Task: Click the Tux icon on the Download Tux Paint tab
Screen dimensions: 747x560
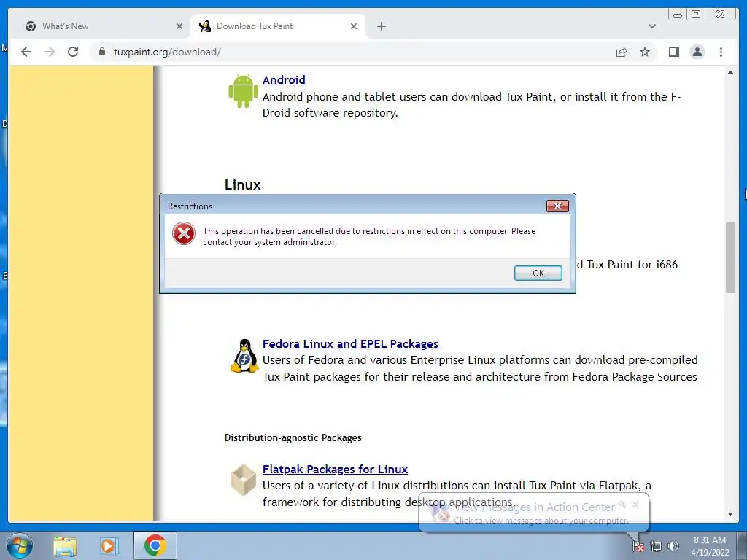Action: (x=205, y=26)
